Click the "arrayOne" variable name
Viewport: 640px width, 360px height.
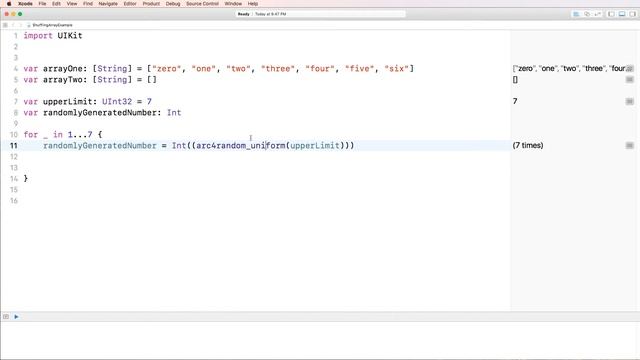point(63,69)
